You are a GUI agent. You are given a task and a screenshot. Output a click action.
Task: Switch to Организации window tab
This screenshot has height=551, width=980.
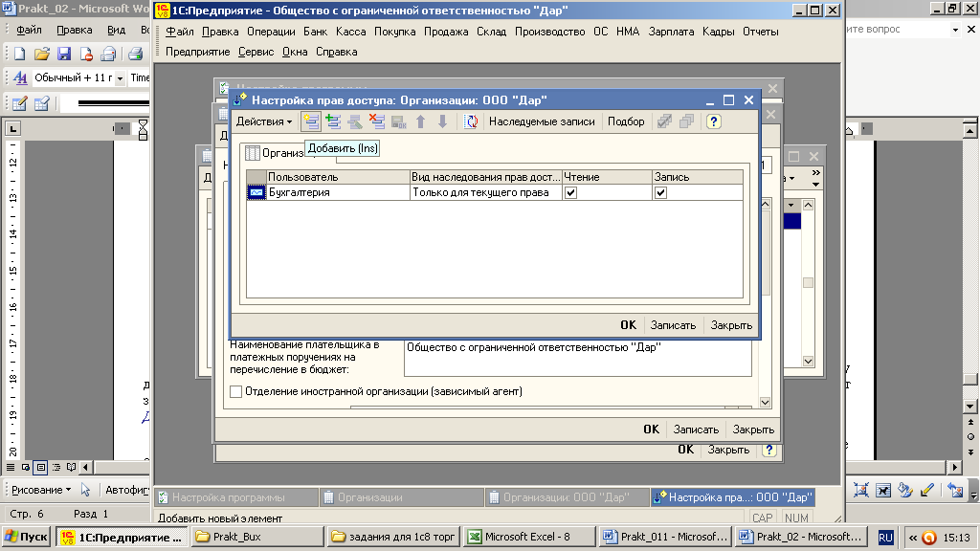(x=401, y=497)
